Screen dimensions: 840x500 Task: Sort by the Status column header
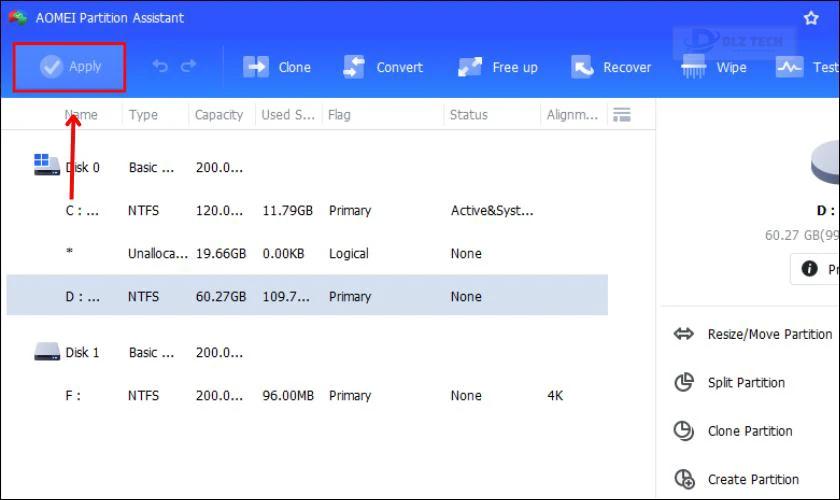pyautogui.click(x=469, y=115)
